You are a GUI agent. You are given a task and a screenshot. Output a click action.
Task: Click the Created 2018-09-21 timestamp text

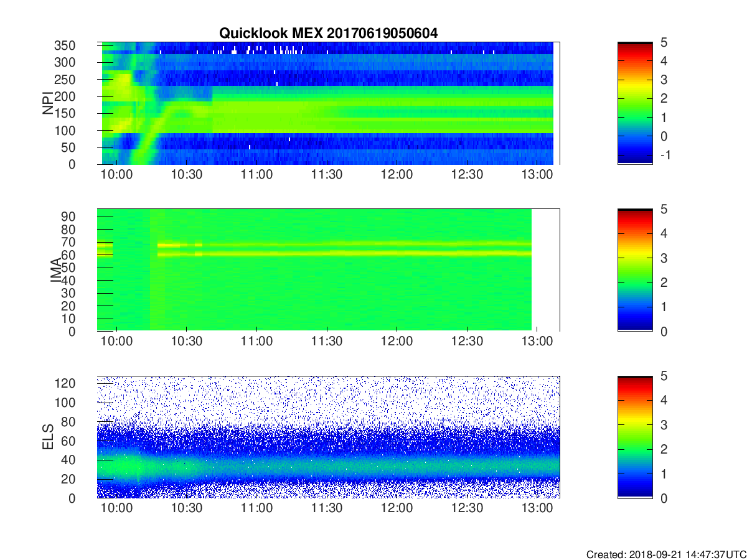(666, 554)
